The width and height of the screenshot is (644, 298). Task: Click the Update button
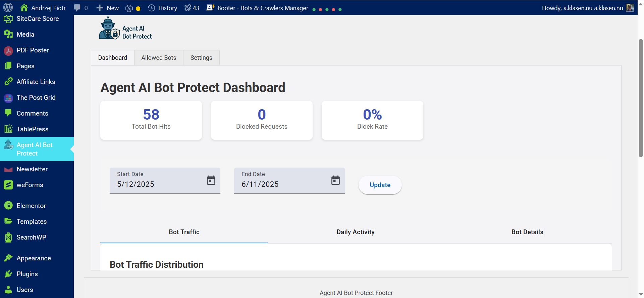(x=380, y=185)
